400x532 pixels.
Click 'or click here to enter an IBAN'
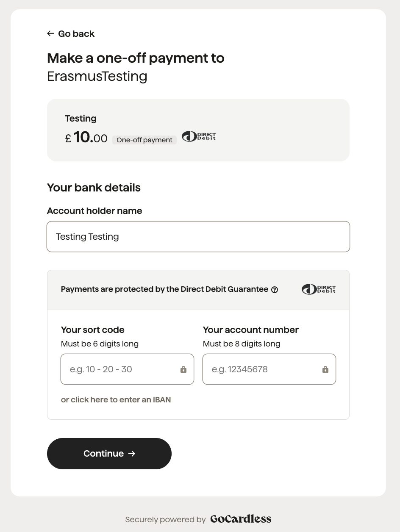[x=116, y=400]
